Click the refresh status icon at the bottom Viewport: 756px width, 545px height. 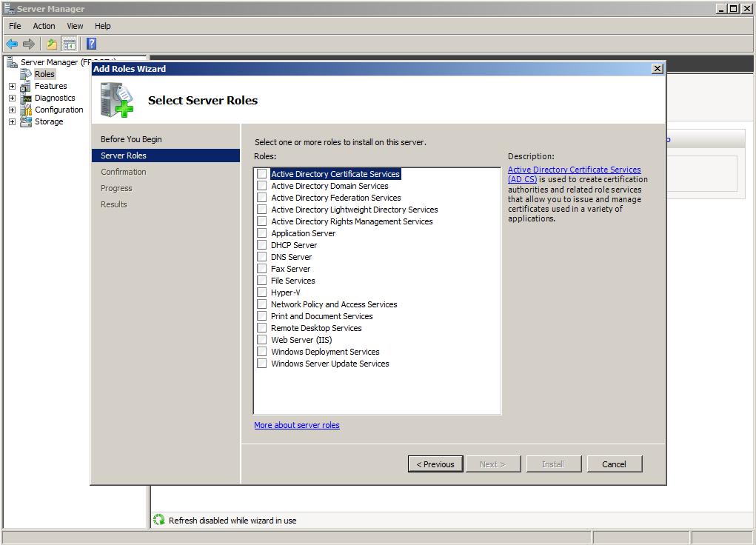pos(158,520)
